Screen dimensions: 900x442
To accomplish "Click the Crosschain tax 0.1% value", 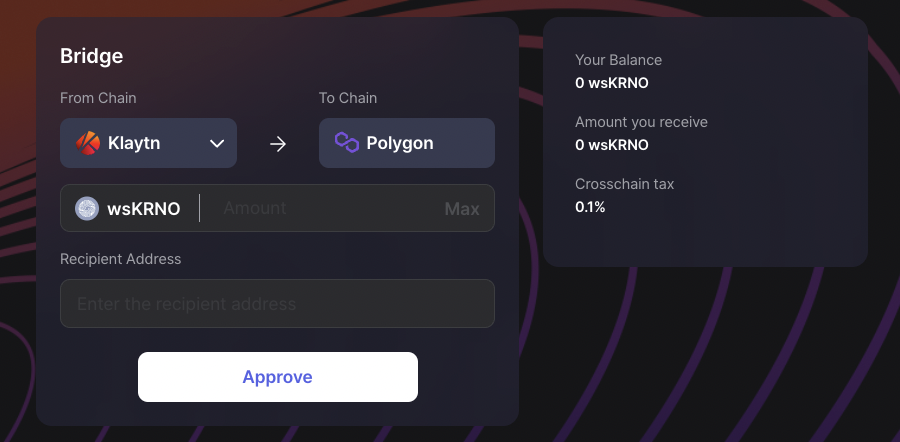I will tap(590, 207).
